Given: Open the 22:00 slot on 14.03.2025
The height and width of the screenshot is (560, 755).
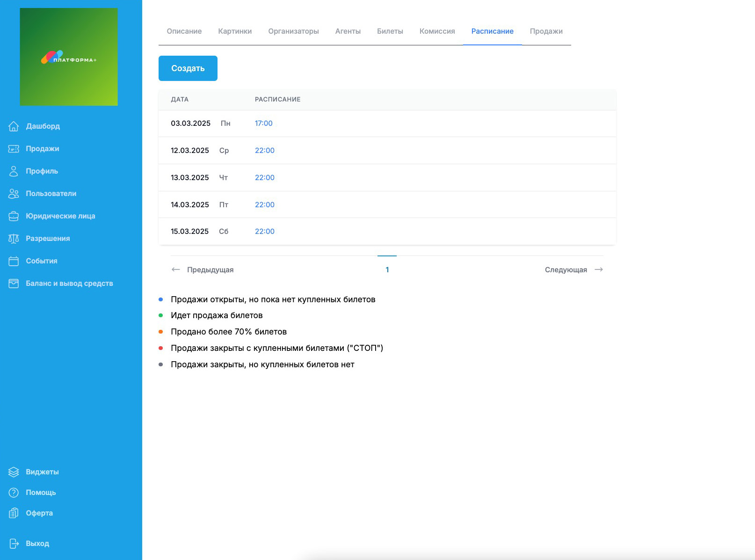Looking at the screenshot, I should click(264, 205).
